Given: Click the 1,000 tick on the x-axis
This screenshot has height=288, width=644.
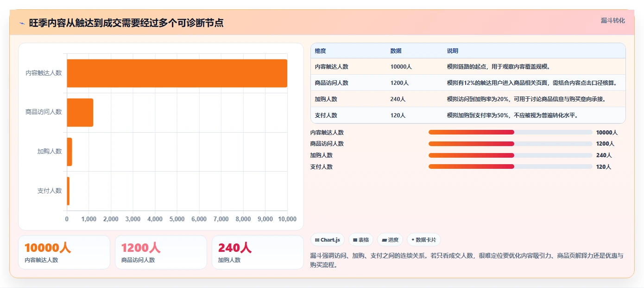Looking at the screenshot, I should click(x=89, y=219).
